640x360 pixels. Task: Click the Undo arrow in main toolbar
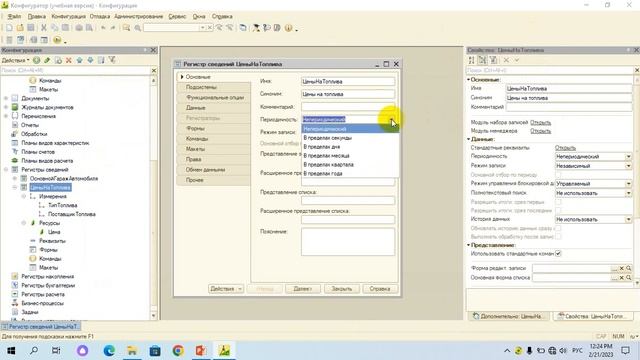[x=103, y=28]
